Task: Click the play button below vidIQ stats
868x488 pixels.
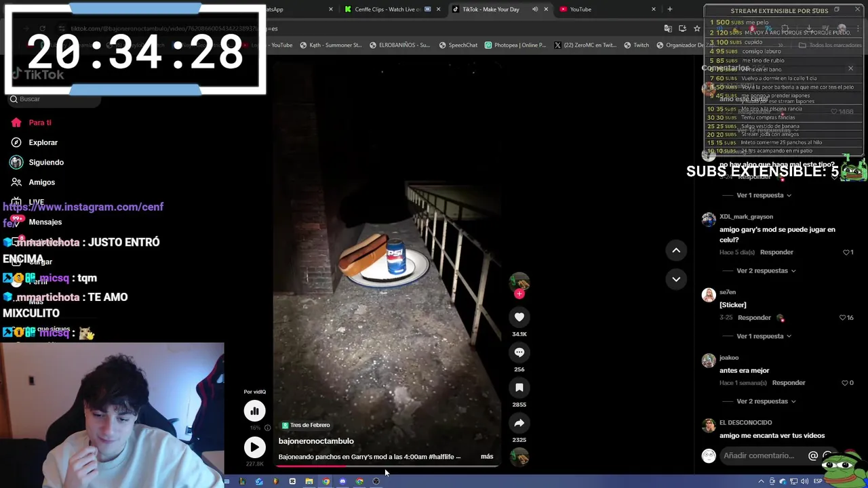Action: point(255,447)
